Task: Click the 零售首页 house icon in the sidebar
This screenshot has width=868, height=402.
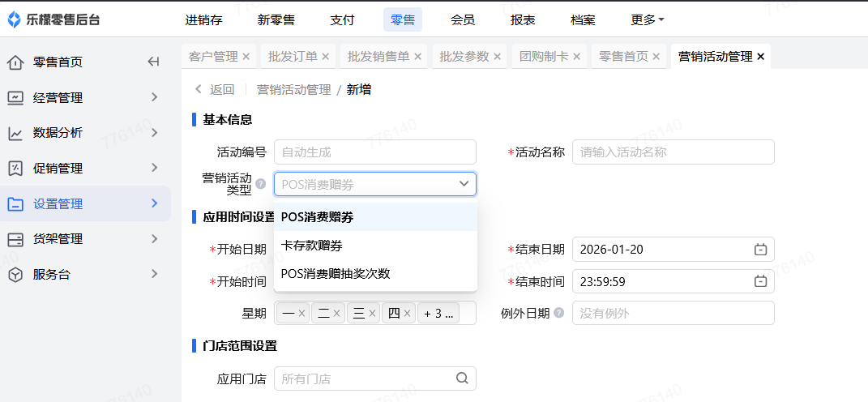Action: coord(15,62)
